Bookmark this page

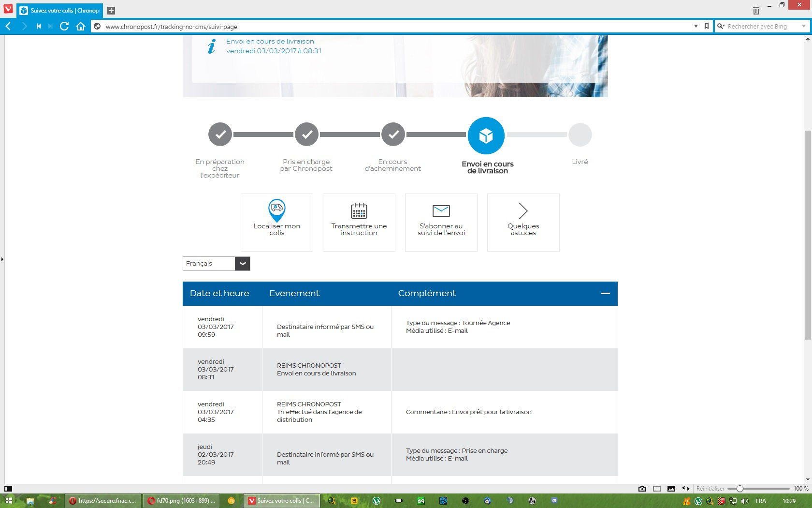tap(707, 26)
